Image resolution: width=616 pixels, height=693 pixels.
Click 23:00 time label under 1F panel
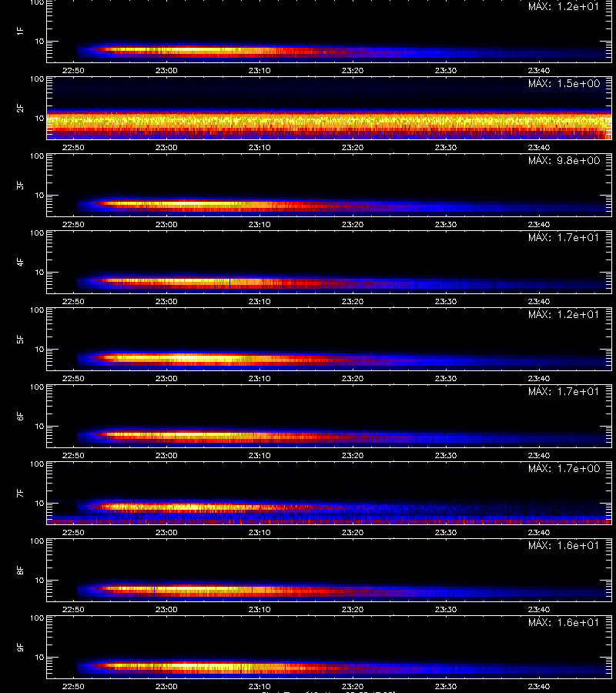coord(166,70)
